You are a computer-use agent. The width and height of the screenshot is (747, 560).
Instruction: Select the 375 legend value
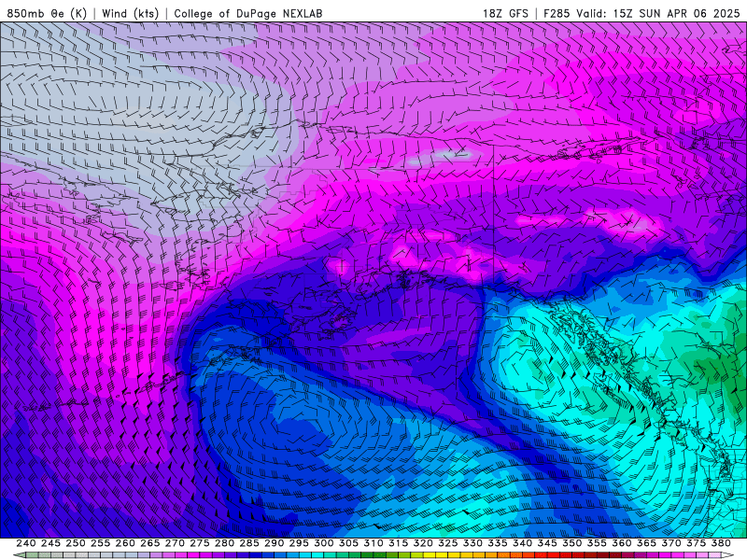(x=696, y=543)
